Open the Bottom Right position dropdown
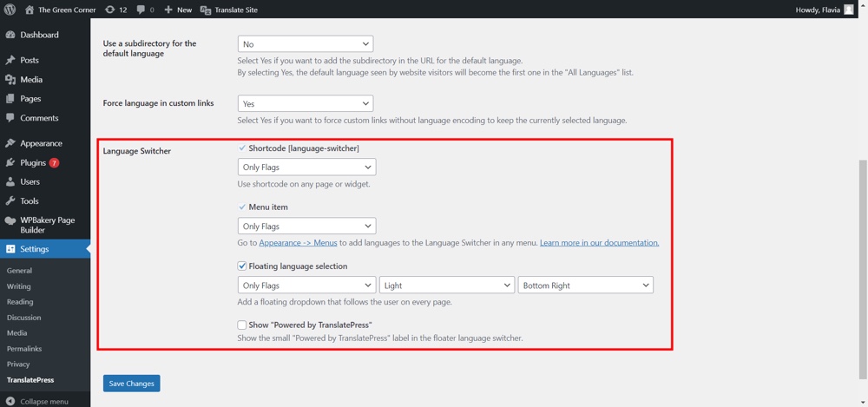This screenshot has height=407, width=868. click(x=586, y=286)
